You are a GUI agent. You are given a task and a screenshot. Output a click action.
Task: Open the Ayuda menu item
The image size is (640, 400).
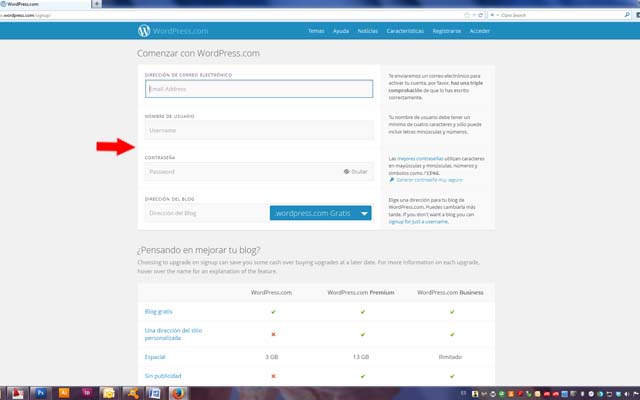[341, 31]
